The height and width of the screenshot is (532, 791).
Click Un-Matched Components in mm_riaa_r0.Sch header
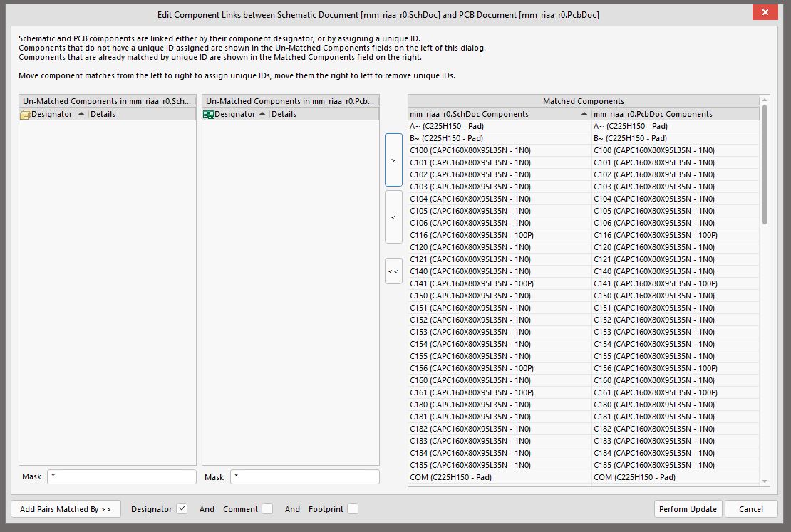pos(107,101)
